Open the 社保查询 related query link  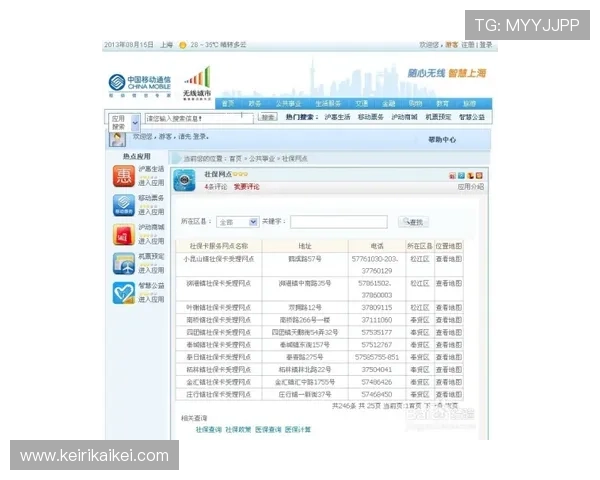(208, 429)
